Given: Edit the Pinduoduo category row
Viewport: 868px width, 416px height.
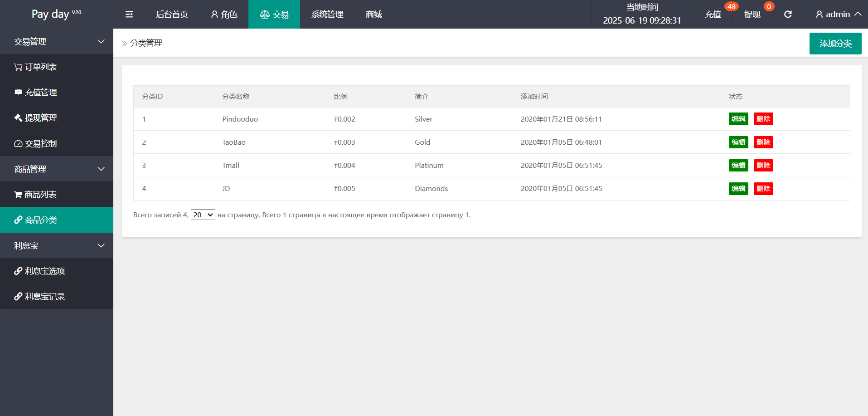Looking at the screenshot, I should [x=738, y=119].
